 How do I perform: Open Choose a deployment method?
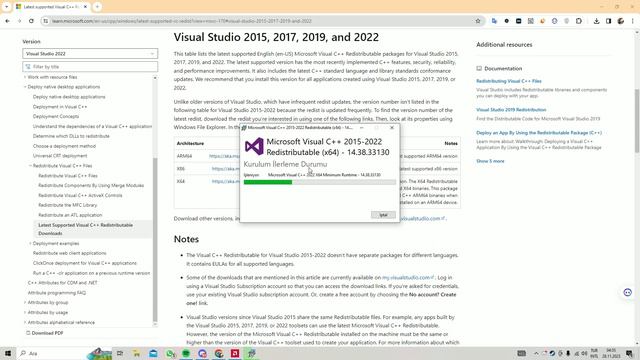pos(64,146)
